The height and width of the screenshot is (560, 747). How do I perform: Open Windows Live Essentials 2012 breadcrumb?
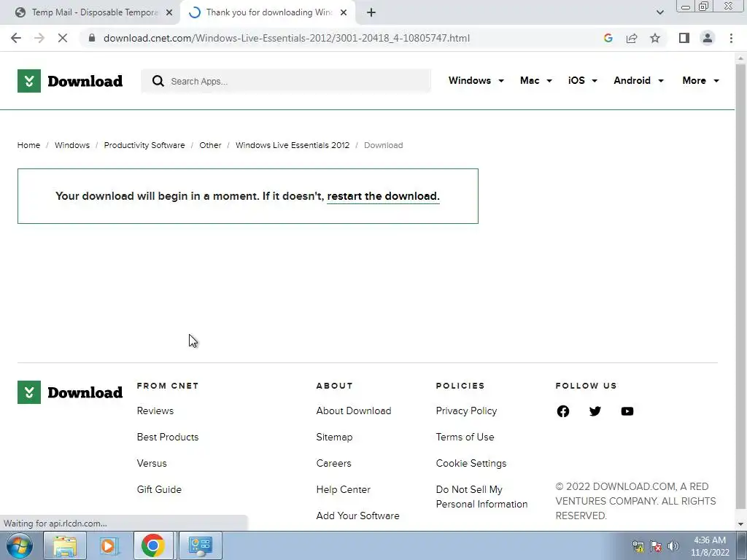point(293,145)
